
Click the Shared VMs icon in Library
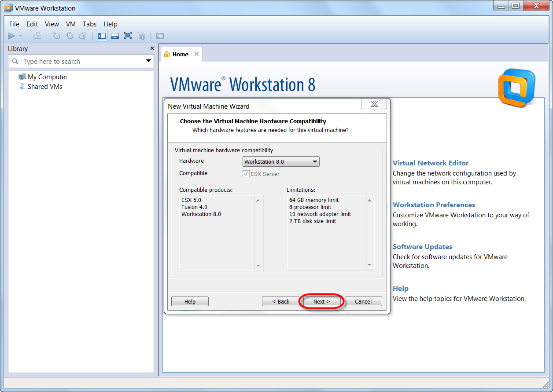pos(22,86)
